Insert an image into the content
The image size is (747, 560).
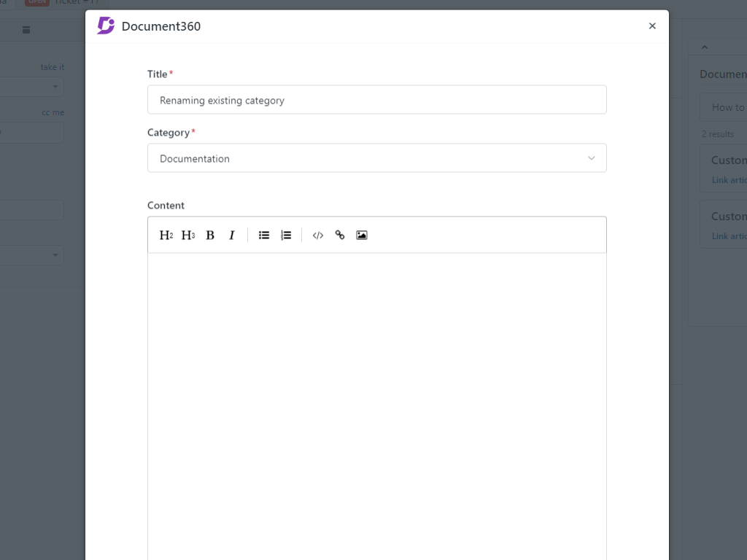362,235
